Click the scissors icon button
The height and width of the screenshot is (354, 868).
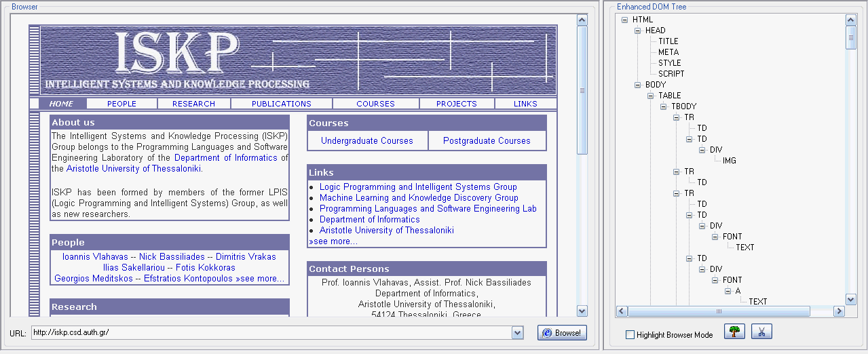click(x=761, y=332)
